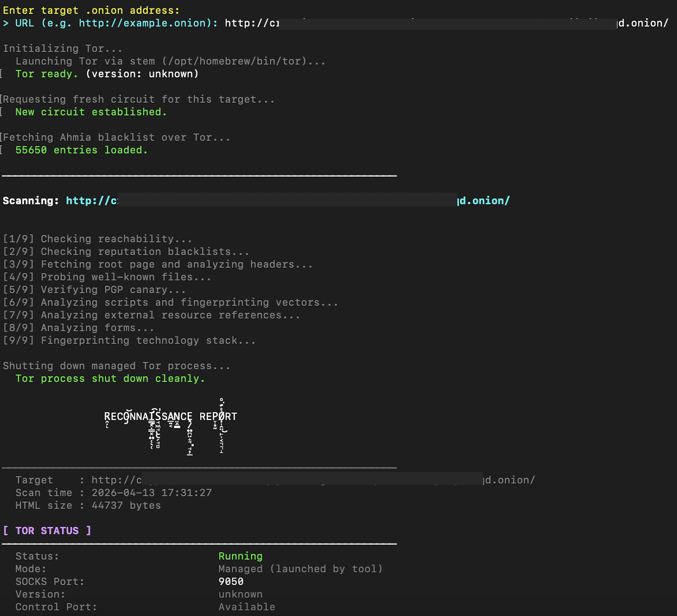Click the HTML size 44737 bytes line
Image resolution: width=677 pixels, height=616 pixels.
click(88, 505)
